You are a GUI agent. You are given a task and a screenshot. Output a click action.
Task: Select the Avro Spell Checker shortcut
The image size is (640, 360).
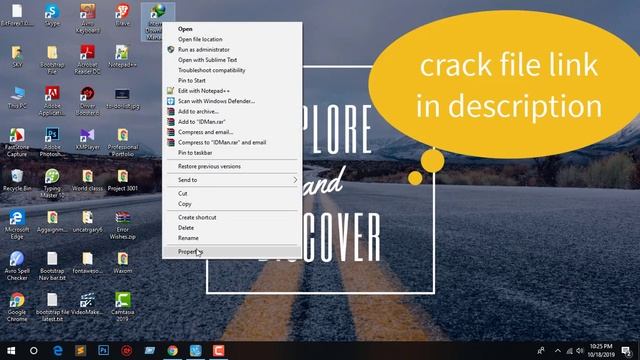tap(17, 266)
